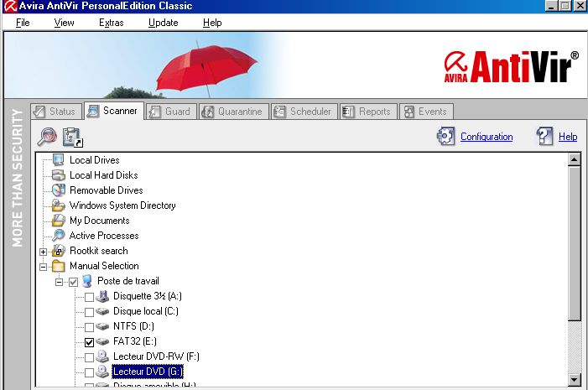Select the My Documents profile

tap(99, 221)
